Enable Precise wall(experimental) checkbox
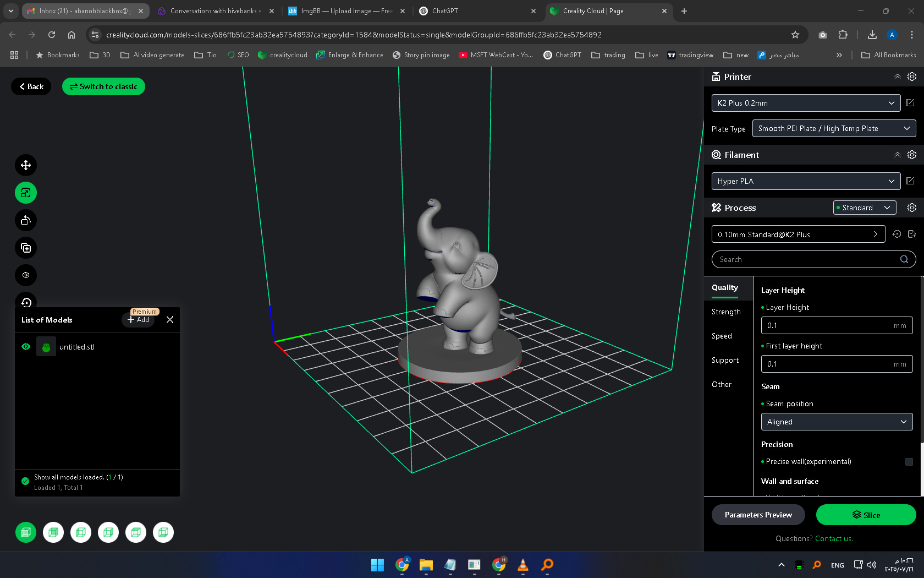The image size is (924, 578). (909, 462)
